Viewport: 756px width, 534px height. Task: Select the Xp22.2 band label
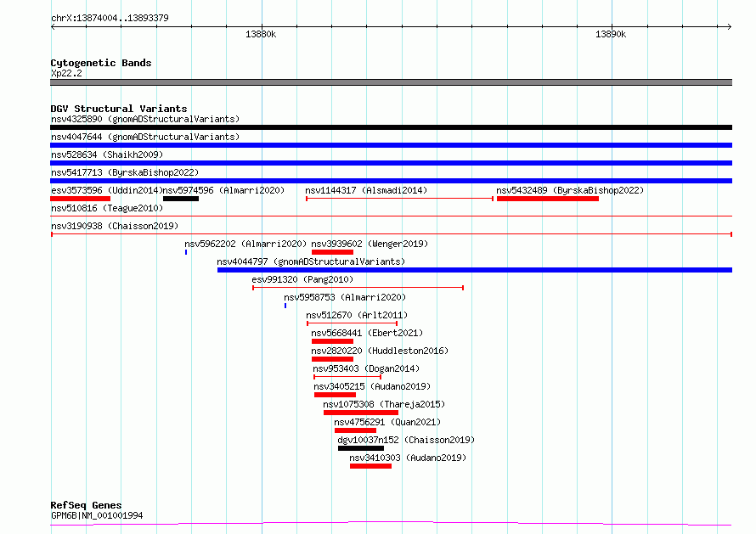[x=66, y=73]
